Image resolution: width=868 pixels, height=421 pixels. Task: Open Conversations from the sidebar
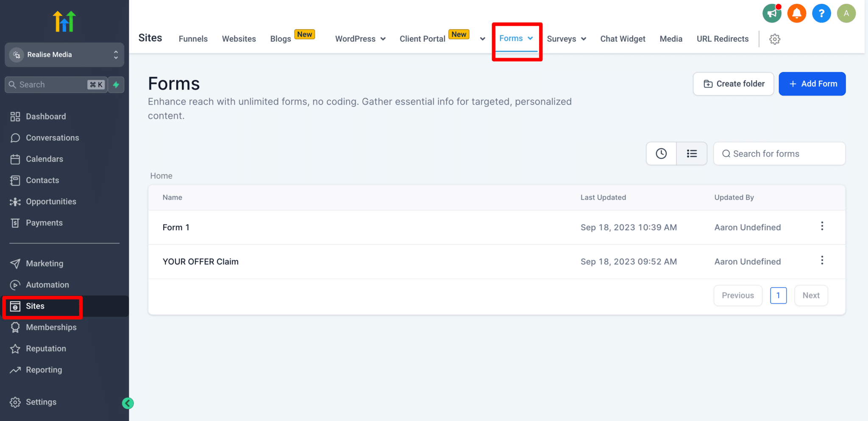(x=52, y=137)
